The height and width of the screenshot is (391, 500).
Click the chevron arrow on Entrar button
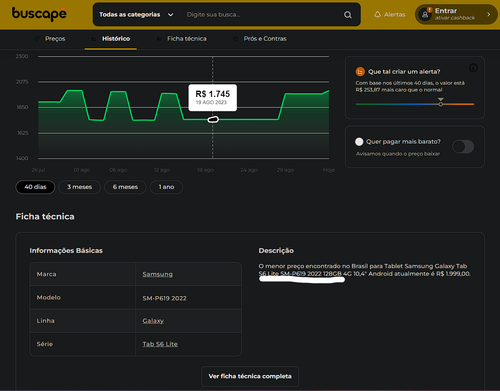click(x=489, y=14)
